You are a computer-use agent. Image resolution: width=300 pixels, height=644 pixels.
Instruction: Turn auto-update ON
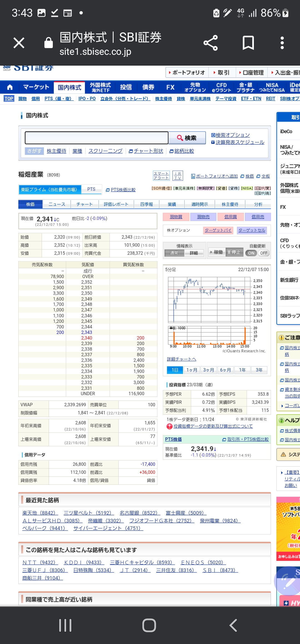(x=251, y=253)
